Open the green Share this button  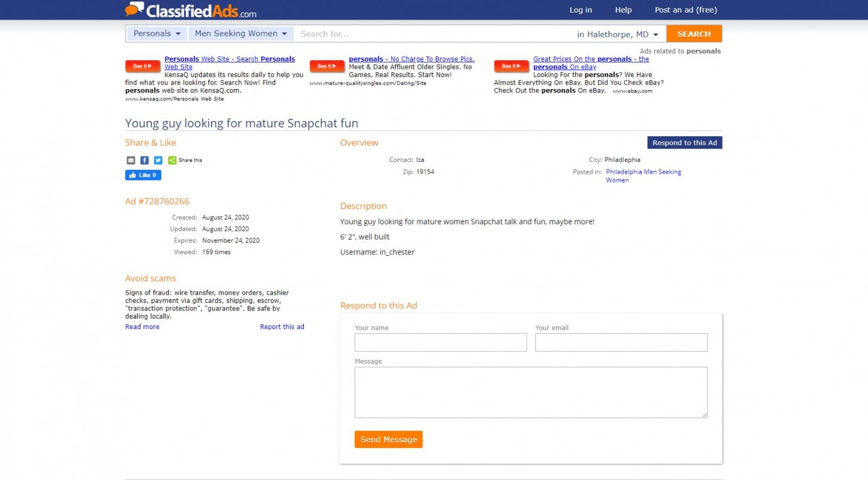tap(185, 160)
